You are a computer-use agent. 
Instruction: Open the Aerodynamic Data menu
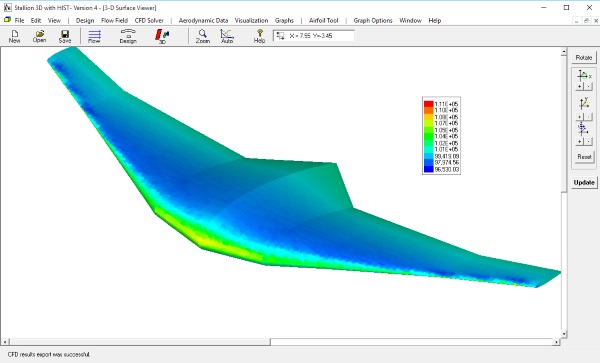203,20
